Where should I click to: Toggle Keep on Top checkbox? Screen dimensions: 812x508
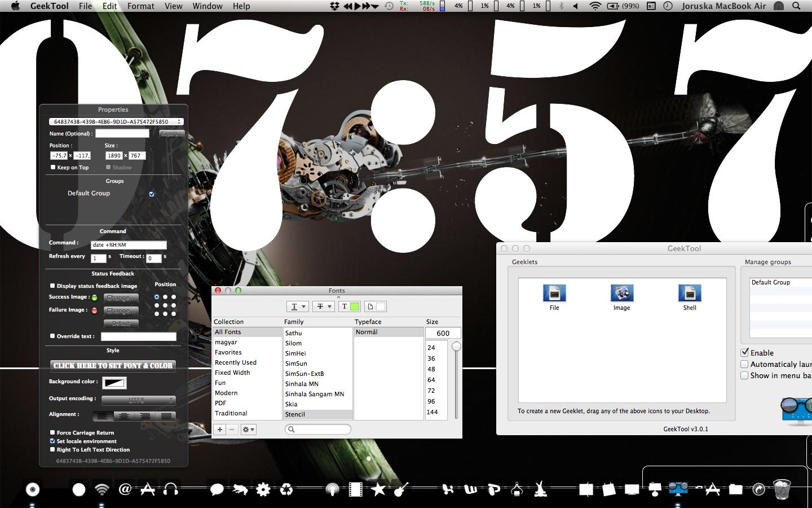[53, 167]
